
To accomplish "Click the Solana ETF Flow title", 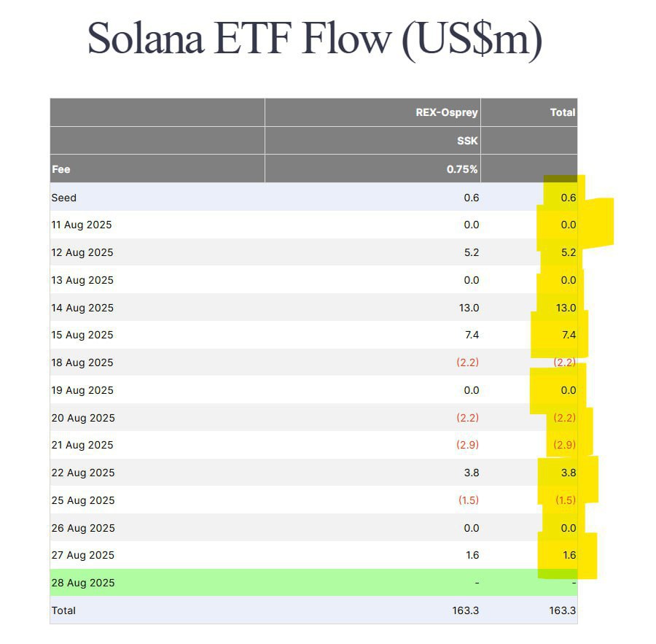I will point(315,39).
